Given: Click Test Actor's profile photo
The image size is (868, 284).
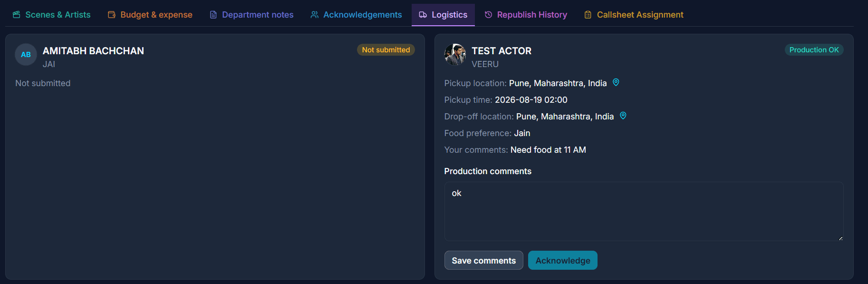Looking at the screenshot, I should 455,55.
